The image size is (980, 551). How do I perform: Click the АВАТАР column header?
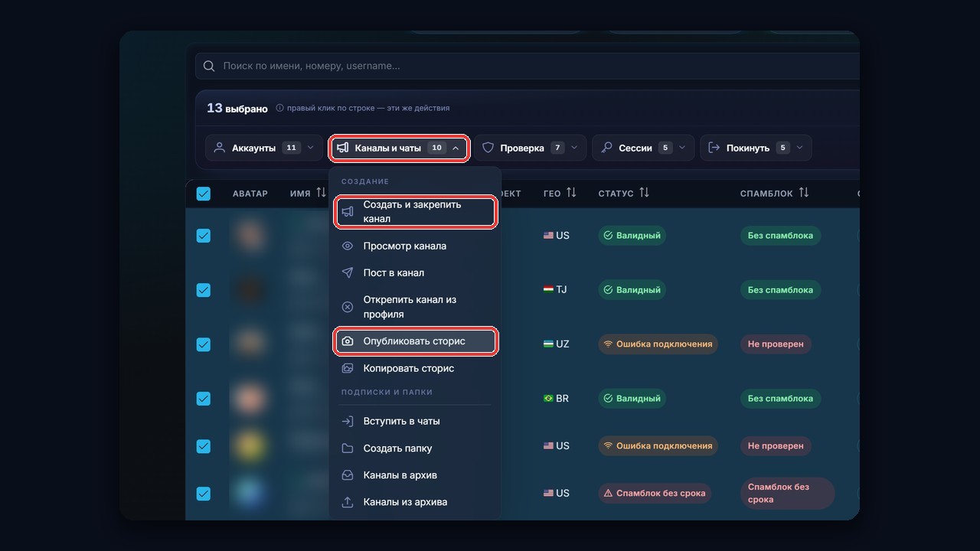[250, 194]
